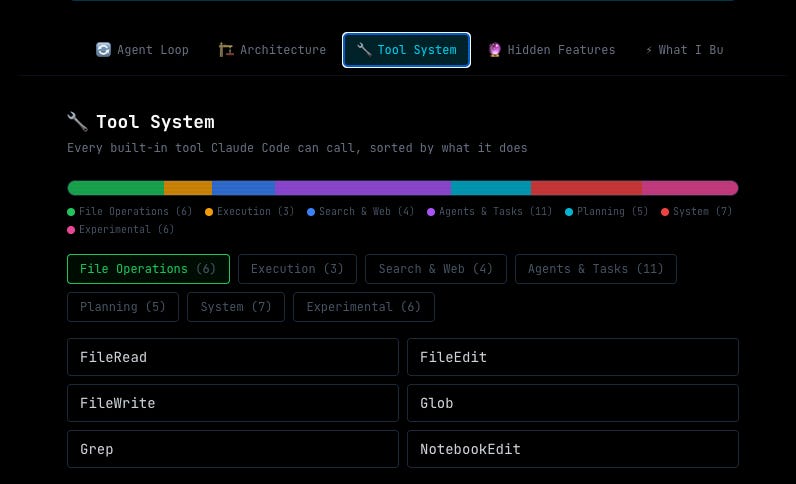796x484 pixels.
Task: Toggle the Search & Web (4) filter
Action: click(436, 269)
